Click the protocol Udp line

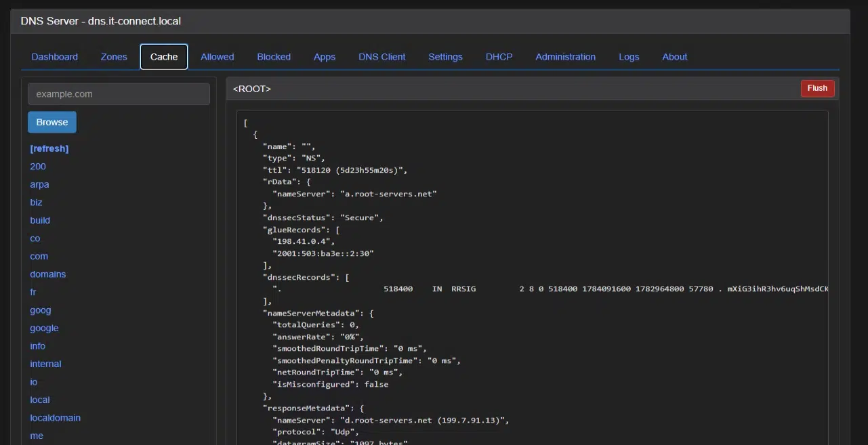click(x=316, y=431)
